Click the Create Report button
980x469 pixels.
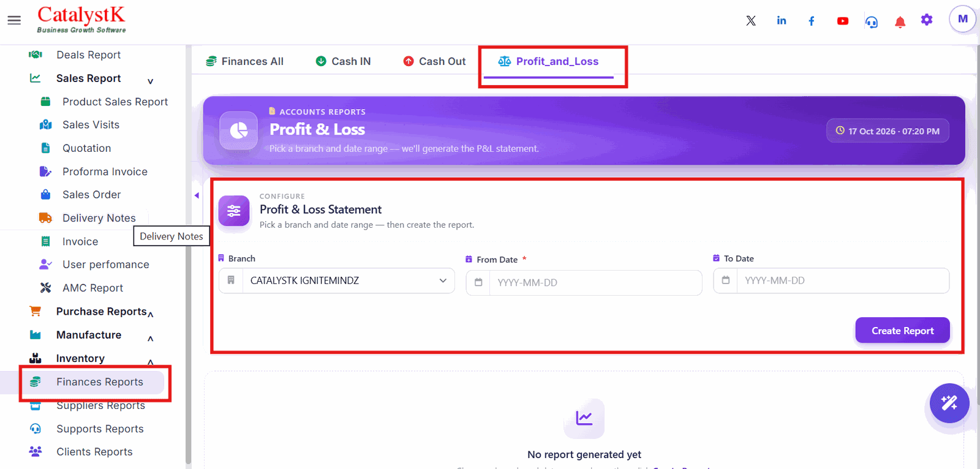[x=903, y=331]
